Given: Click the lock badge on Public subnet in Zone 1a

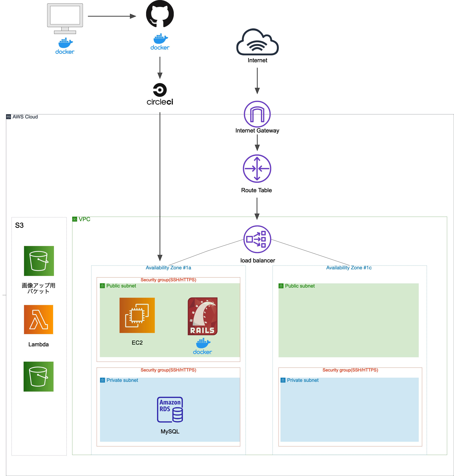Looking at the screenshot, I should coord(102,286).
